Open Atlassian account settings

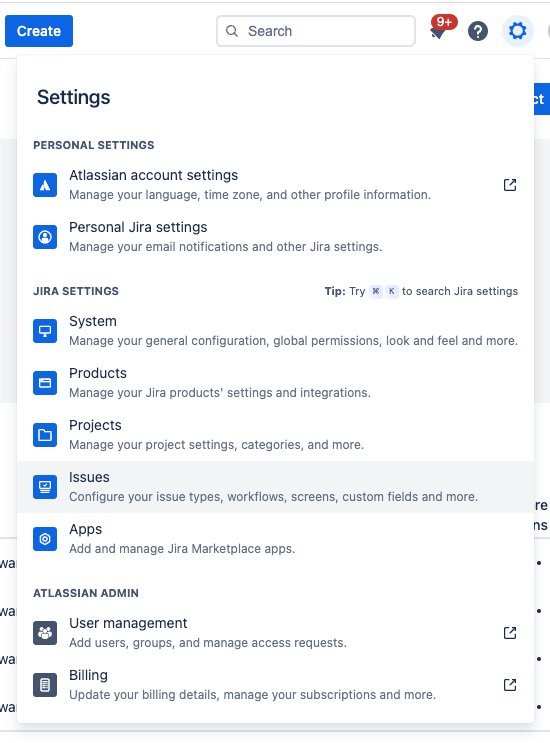[275, 185]
